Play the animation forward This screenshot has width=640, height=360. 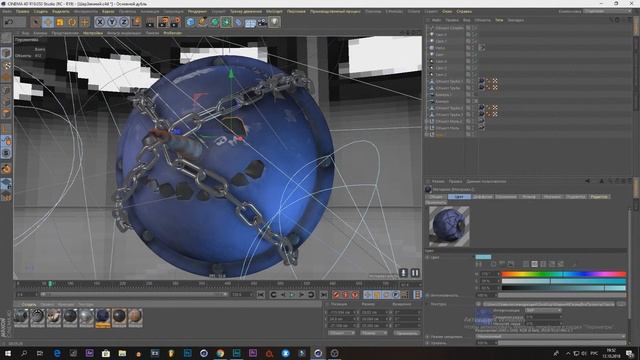(x=292, y=295)
